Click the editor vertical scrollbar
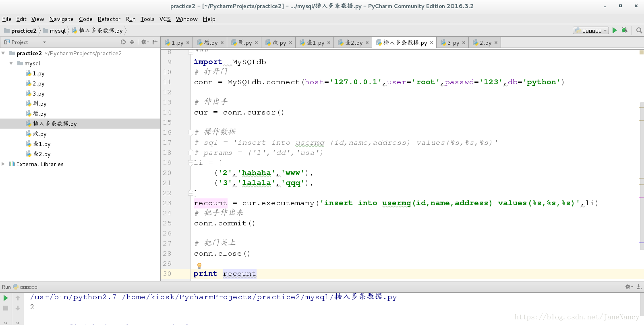 click(642, 175)
